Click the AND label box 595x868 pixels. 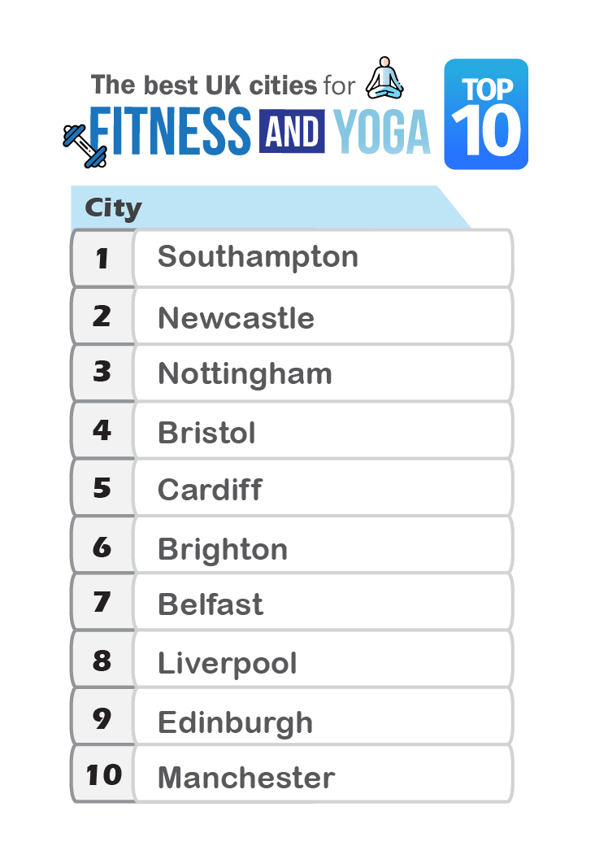point(292,132)
